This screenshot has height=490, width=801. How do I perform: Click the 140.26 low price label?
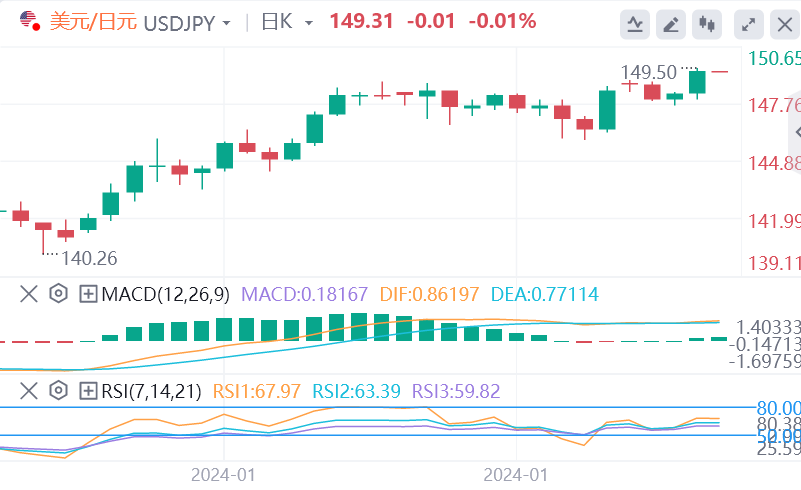[x=89, y=258]
